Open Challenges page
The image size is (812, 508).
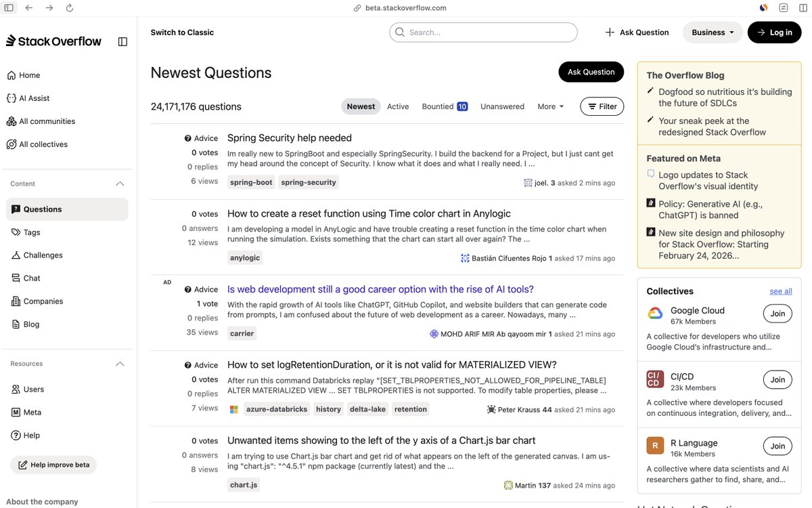pyautogui.click(x=37, y=255)
